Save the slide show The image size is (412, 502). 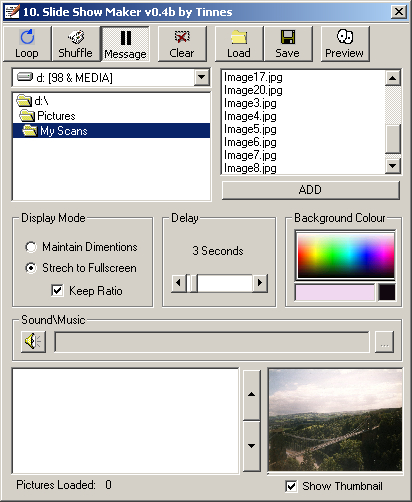[288, 44]
